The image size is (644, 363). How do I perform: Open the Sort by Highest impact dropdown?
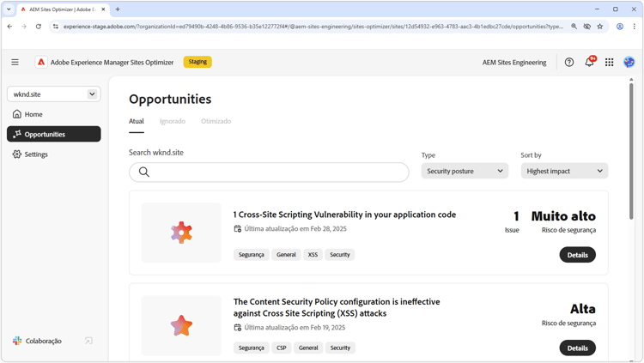tap(564, 171)
